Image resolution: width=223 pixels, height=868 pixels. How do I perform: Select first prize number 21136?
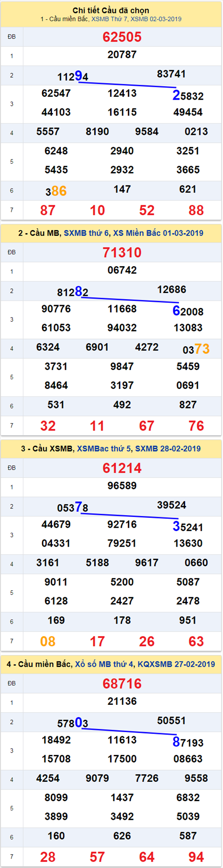coord(122,702)
